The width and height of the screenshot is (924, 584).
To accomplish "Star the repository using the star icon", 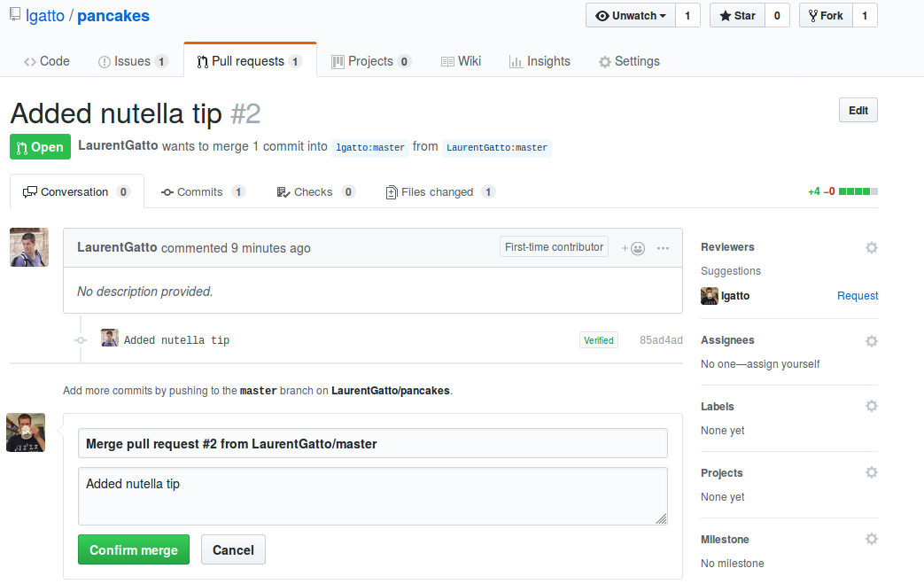I will click(724, 15).
